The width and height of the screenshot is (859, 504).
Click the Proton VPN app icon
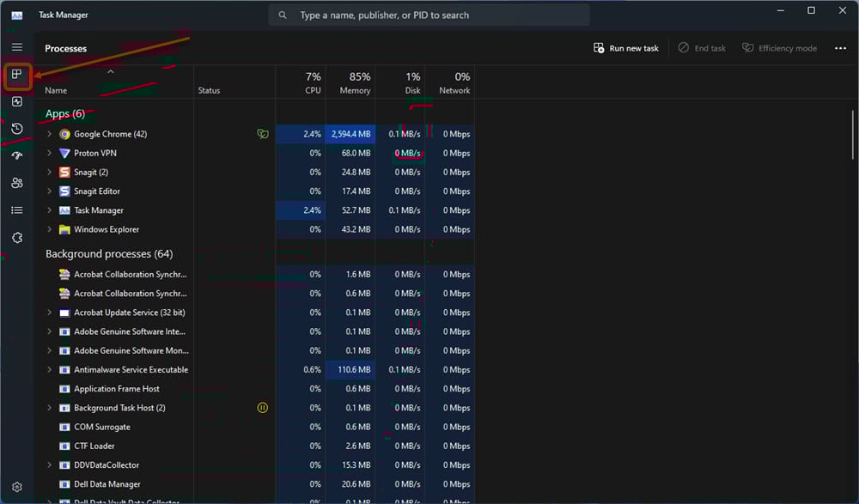coord(64,154)
